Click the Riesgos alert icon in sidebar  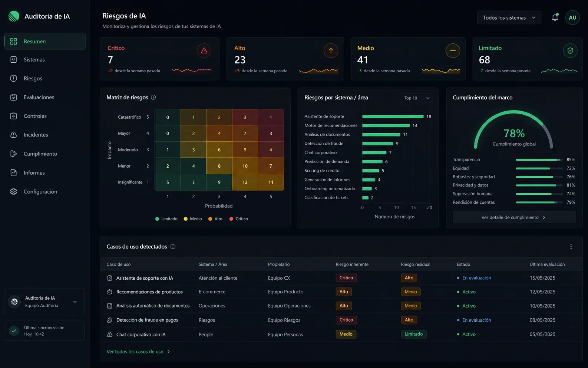pos(14,78)
